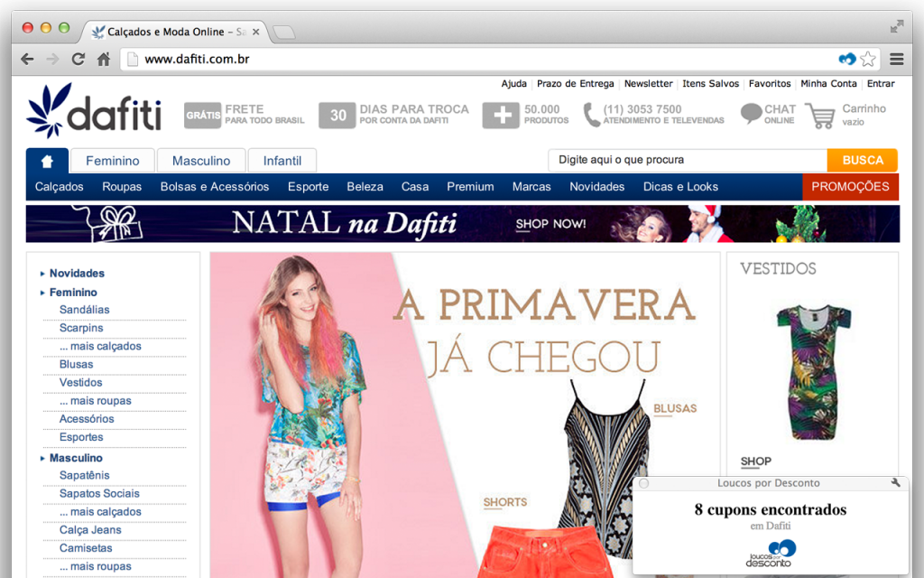
Task: Click the Dafiti logo
Action: [94, 113]
